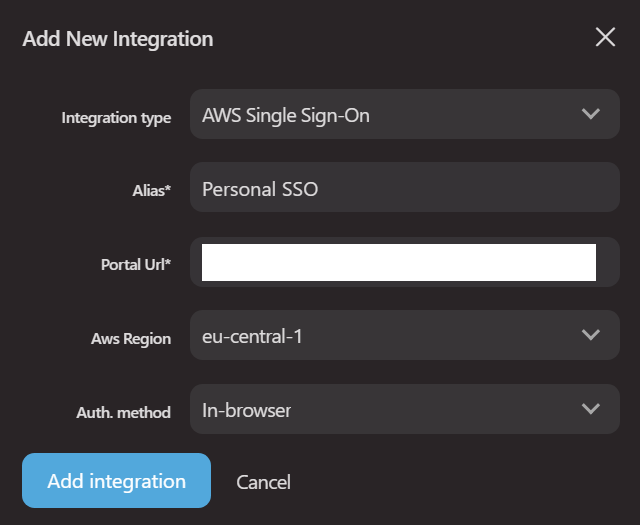This screenshot has width=640, height=525.
Task: Click the 'Personal SSO' alias text
Action: click(260, 188)
